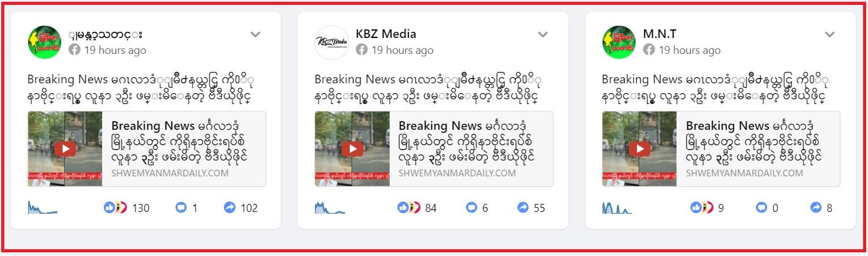Click the M.N.T page profile picture
Viewport: 868px width, 256px height.
click(x=619, y=42)
